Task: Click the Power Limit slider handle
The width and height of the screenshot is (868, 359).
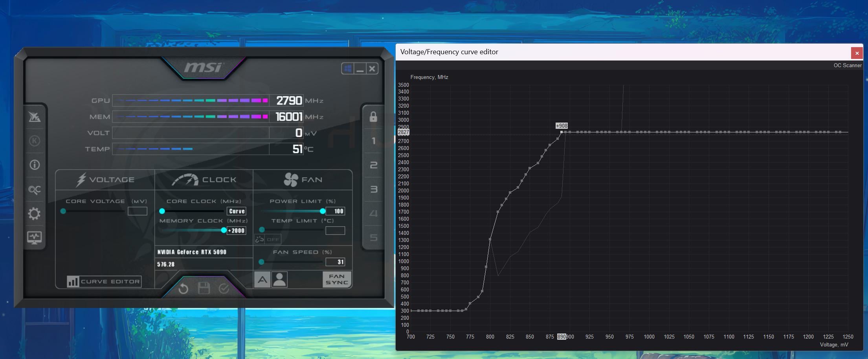Action: pos(323,211)
